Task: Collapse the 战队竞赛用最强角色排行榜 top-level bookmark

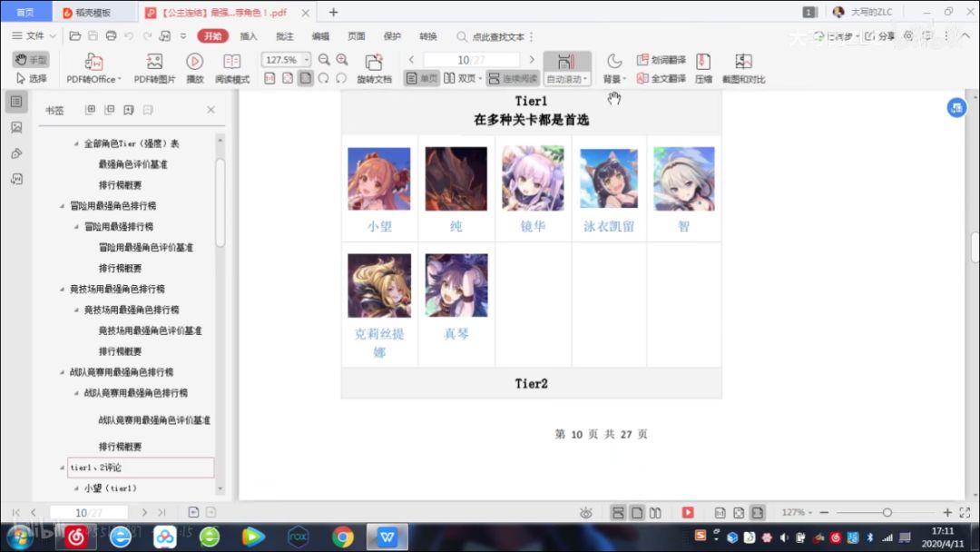Action: tap(62, 372)
